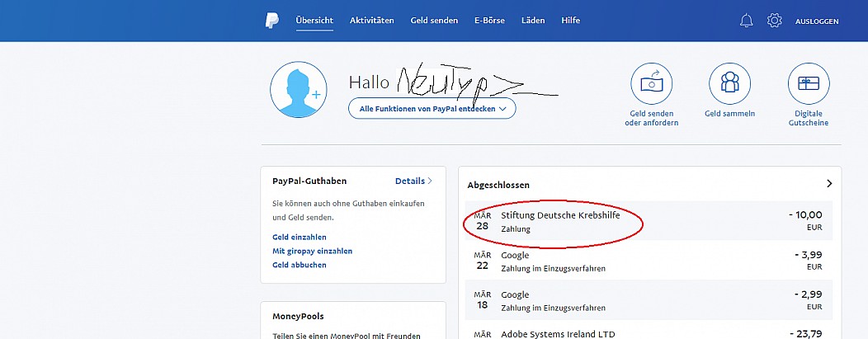Open the notifications bell icon
The width and height of the screenshot is (868, 339).
[x=746, y=21]
